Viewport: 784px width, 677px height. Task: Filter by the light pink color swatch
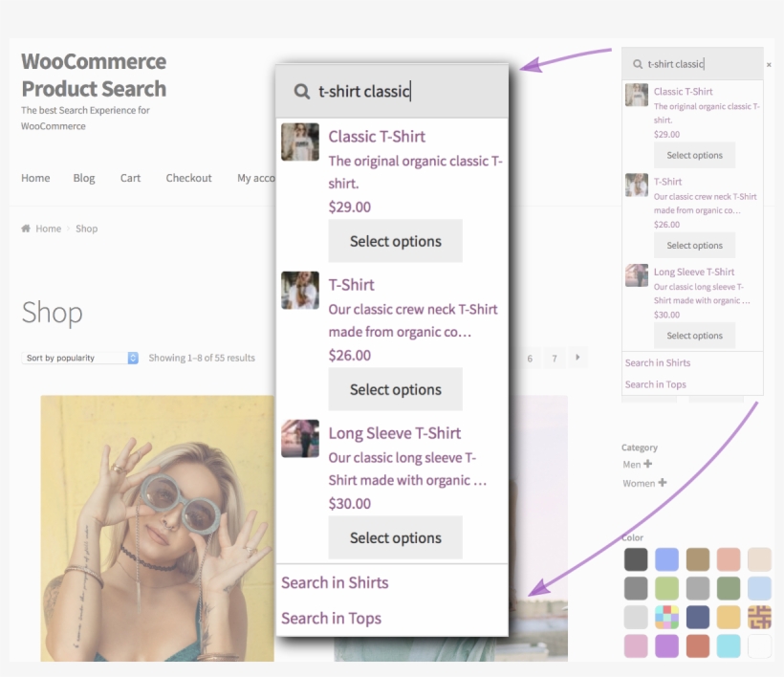pyautogui.click(x=636, y=646)
